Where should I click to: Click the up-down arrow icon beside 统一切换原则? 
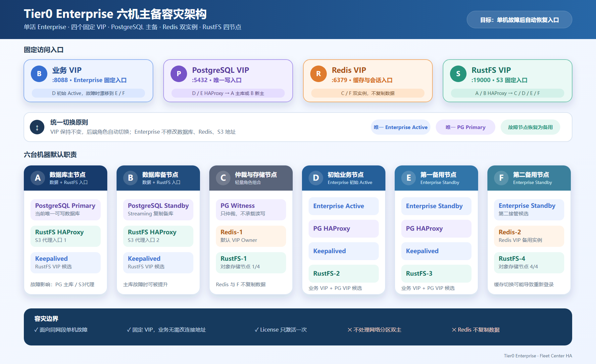coord(37,127)
